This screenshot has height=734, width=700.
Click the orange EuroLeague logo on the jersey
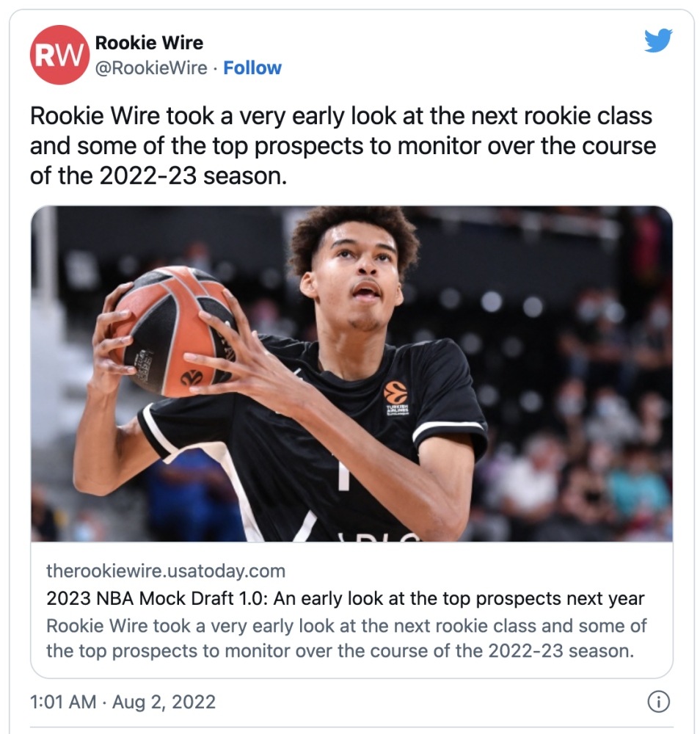395,392
